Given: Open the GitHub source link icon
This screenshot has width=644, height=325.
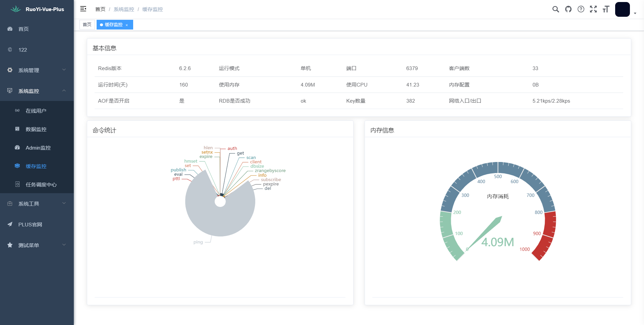Looking at the screenshot, I should click(568, 9).
